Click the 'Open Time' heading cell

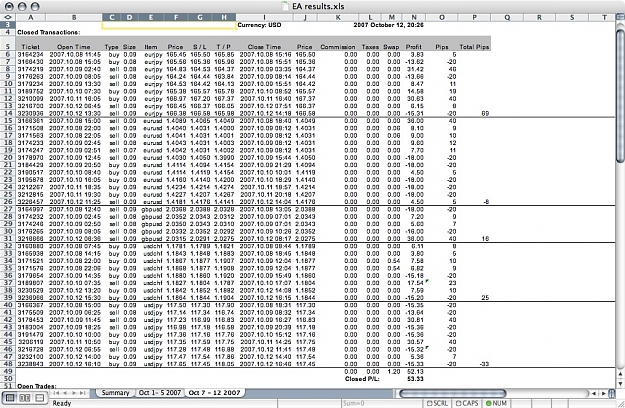pyautogui.click(x=74, y=47)
